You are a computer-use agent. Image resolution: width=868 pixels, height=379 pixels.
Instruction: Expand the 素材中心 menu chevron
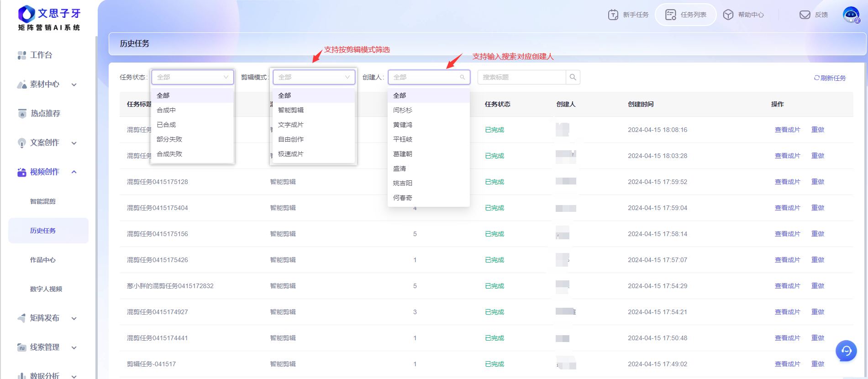pos(74,84)
